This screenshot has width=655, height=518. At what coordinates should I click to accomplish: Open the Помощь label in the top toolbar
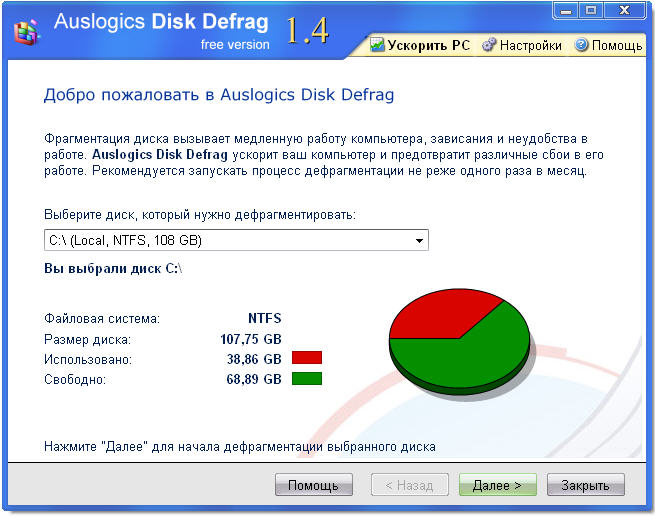[617, 45]
